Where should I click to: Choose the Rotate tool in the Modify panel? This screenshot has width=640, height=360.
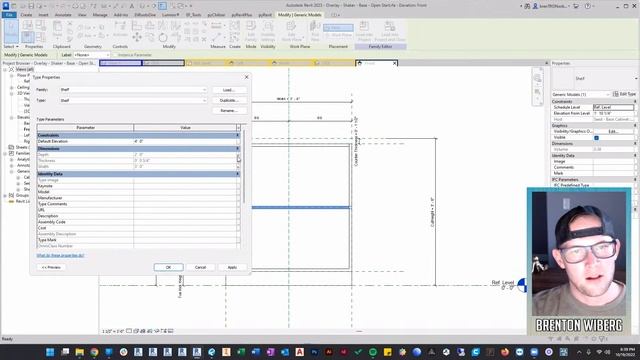163,38
